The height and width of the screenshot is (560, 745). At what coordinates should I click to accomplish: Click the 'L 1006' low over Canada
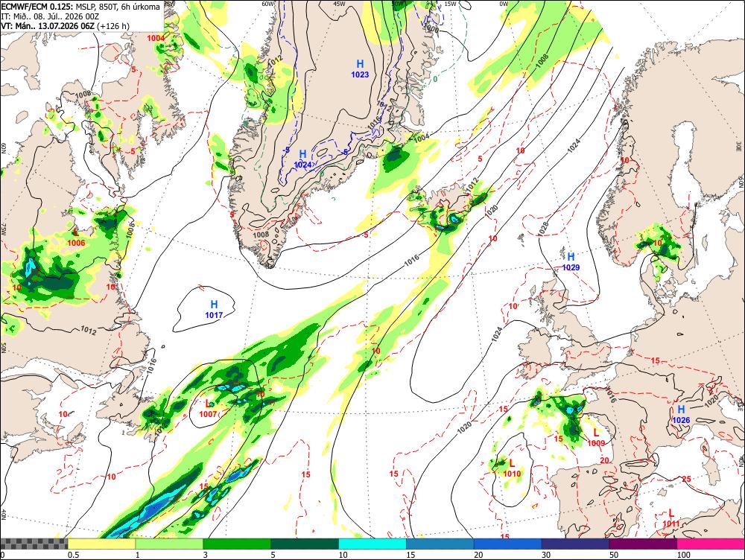(76, 238)
